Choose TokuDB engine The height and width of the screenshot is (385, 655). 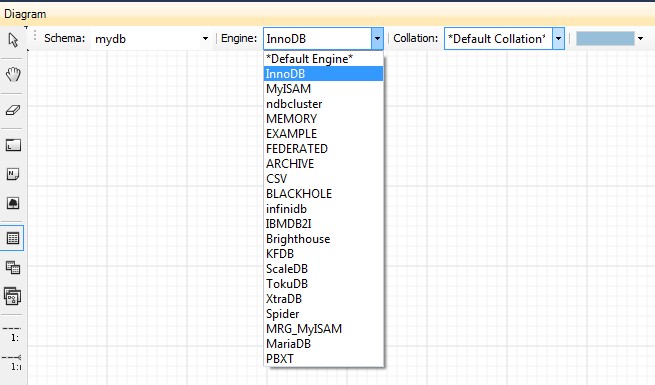[x=324, y=284]
